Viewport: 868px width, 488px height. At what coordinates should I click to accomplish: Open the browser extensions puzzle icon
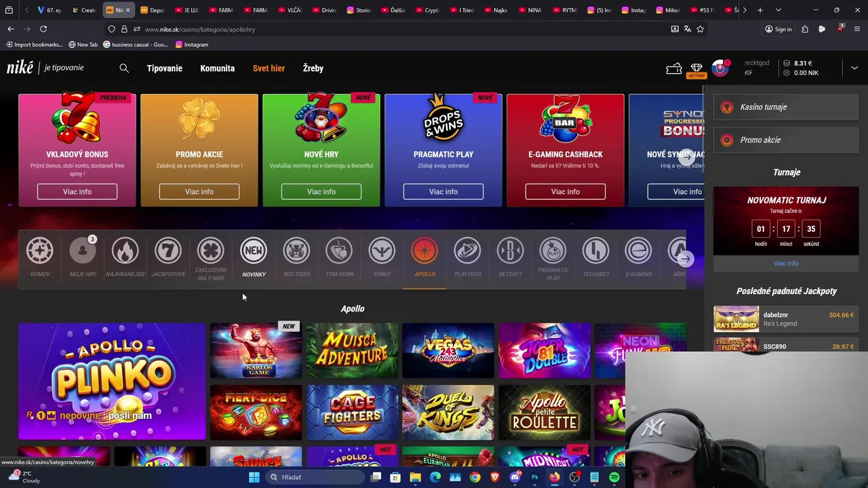[x=804, y=29]
